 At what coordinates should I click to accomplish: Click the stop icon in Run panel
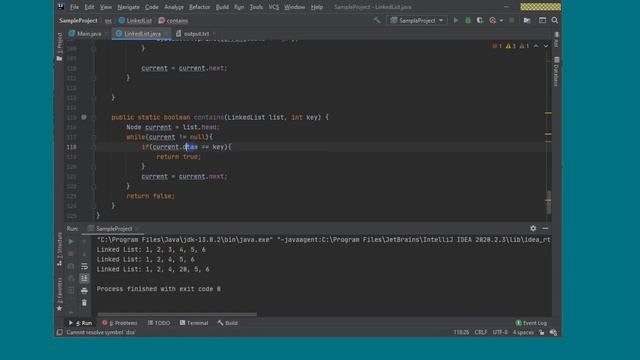pyautogui.click(x=71, y=254)
